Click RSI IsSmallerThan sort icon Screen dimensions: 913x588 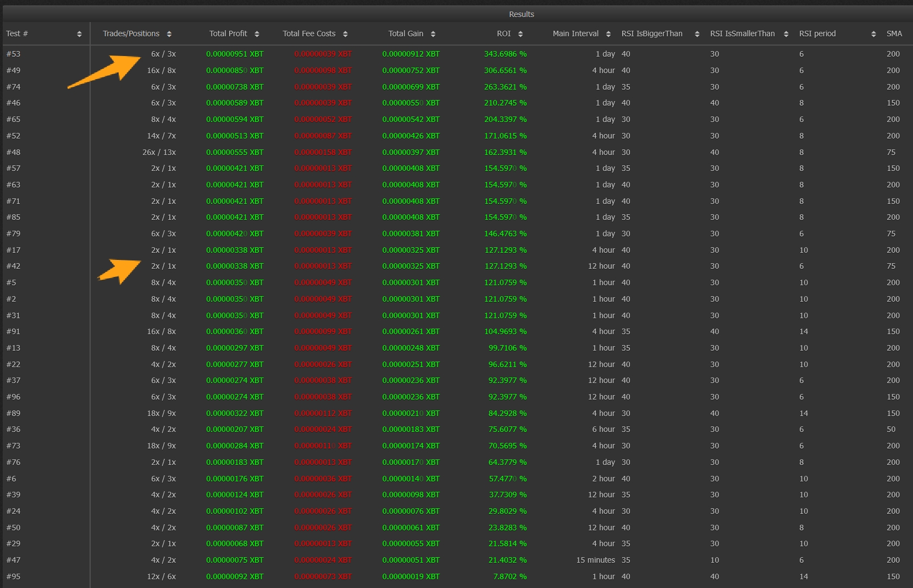[x=786, y=34]
